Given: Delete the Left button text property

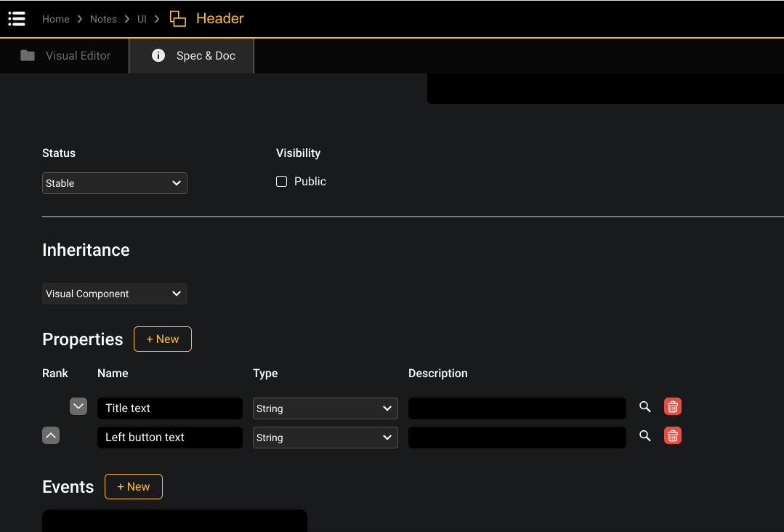Looking at the screenshot, I should tap(673, 436).
